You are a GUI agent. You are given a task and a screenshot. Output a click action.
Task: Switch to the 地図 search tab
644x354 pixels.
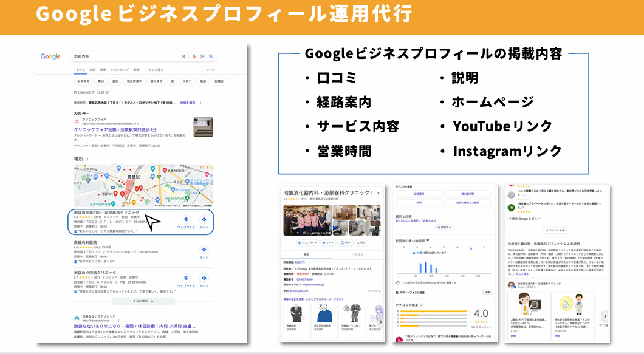click(x=92, y=70)
